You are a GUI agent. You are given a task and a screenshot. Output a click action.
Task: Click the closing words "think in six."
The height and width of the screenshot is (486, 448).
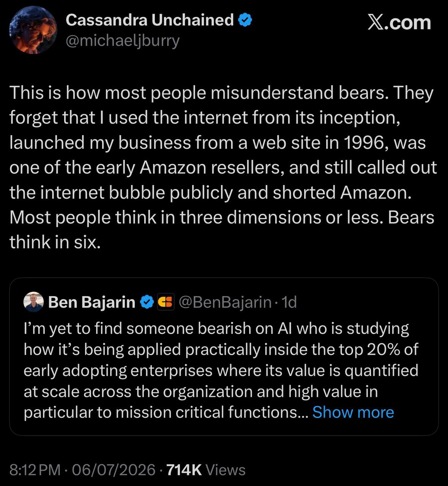pos(55,242)
